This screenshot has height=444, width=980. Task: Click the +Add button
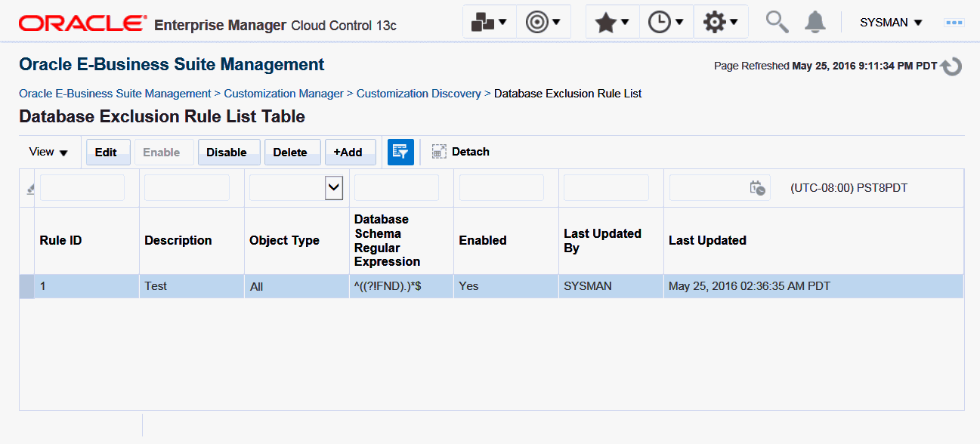pyautogui.click(x=350, y=152)
